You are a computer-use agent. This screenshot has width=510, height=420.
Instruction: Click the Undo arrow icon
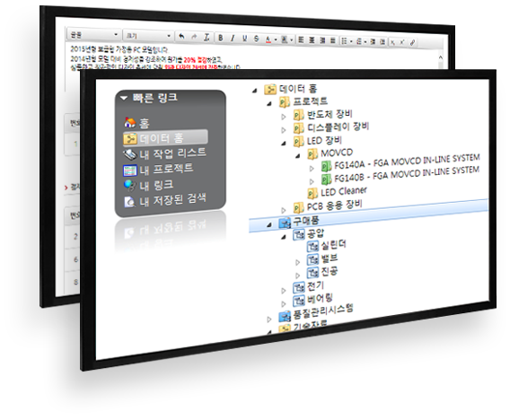(181, 36)
